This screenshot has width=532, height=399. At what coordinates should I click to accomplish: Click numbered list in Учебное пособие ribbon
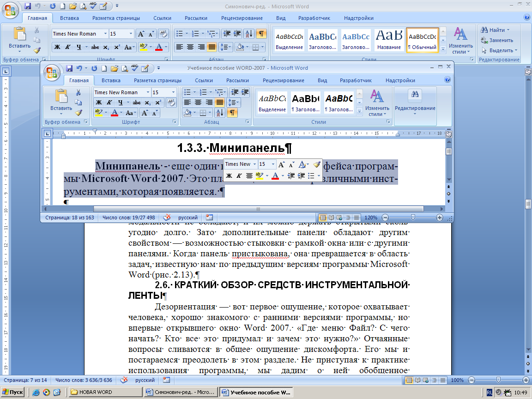pyautogui.click(x=203, y=92)
